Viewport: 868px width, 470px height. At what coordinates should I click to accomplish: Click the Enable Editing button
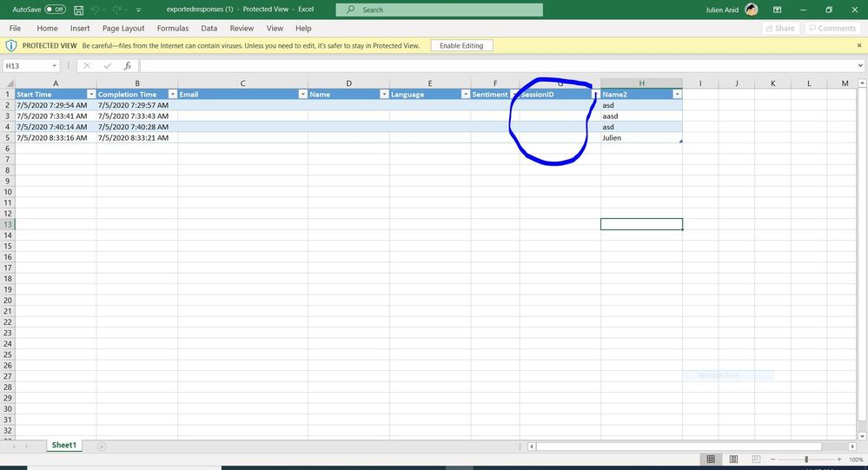(461, 45)
